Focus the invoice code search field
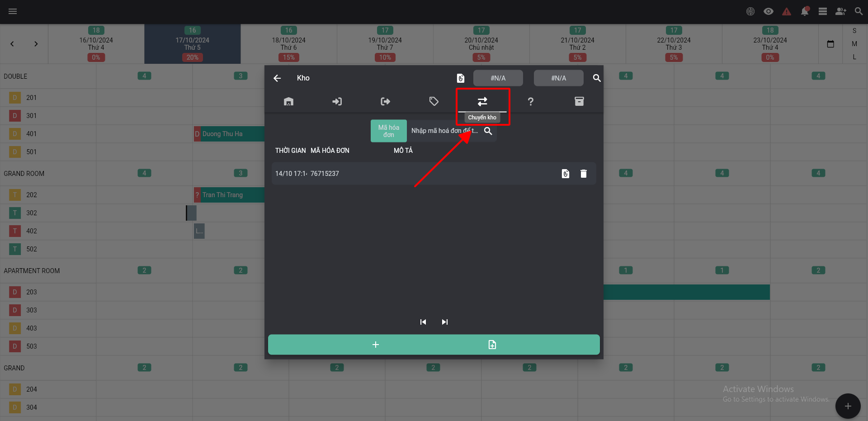 pos(444,131)
